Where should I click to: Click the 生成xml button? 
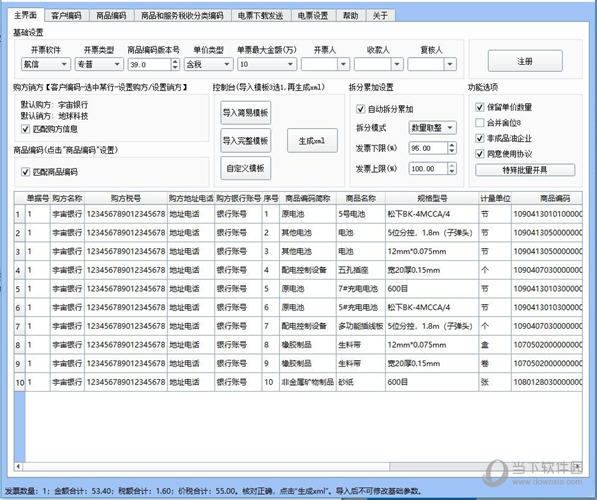(x=312, y=141)
